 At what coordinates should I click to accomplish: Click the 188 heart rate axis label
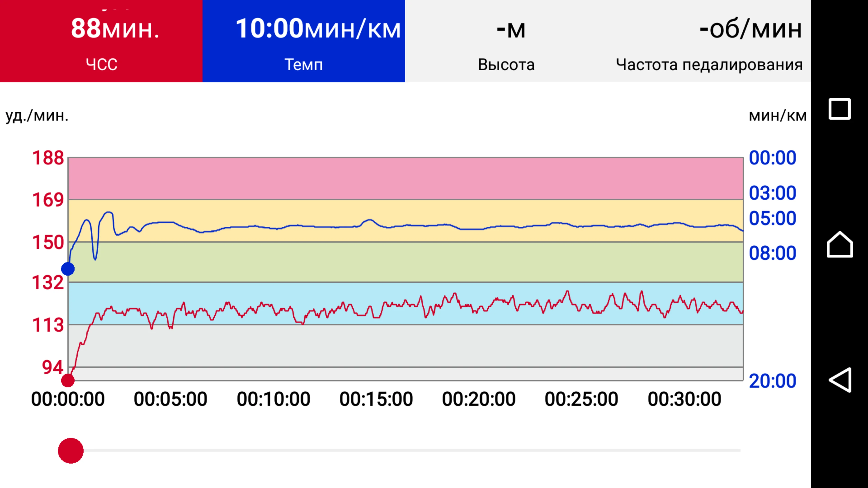[48, 158]
